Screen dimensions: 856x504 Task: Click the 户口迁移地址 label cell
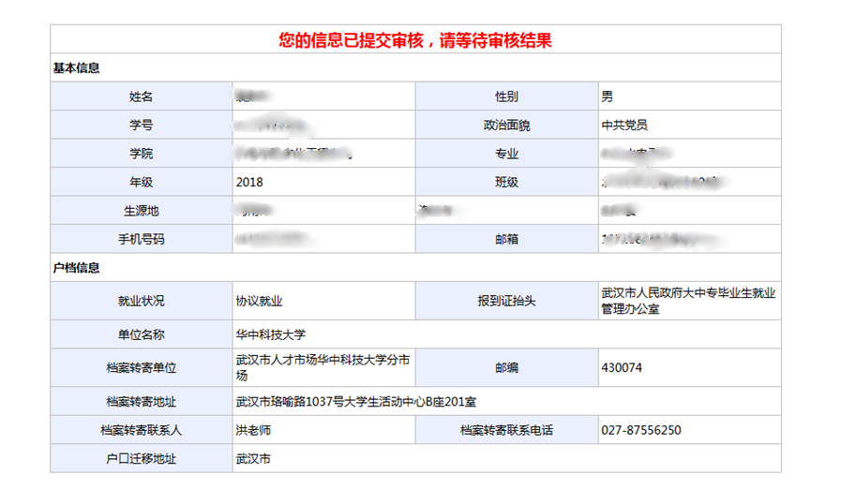141,459
